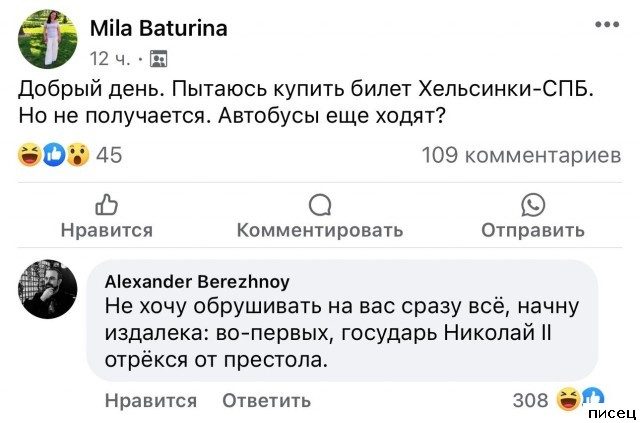Click Mila Baturina's profile picture
The height and width of the screenshot is (423, 640).
click(47, 38)
